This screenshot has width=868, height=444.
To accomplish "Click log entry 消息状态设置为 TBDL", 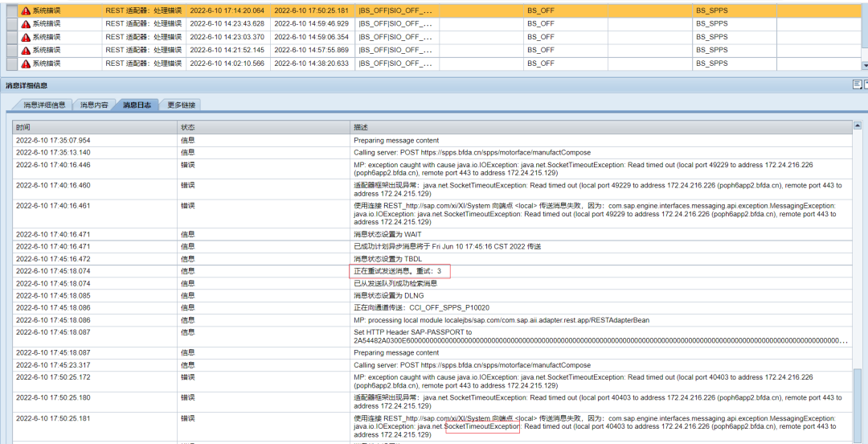I will point(387,259).
